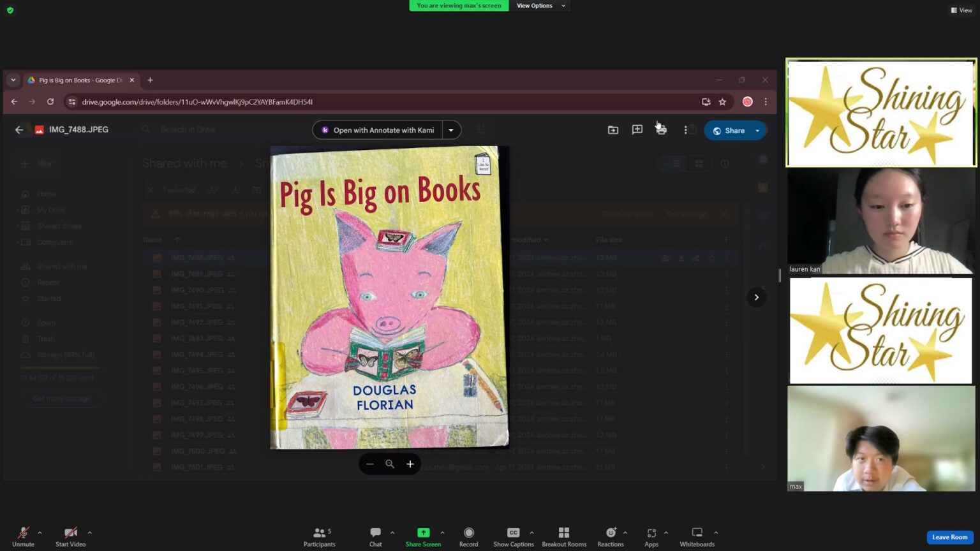Open Whiteboards

697,536
